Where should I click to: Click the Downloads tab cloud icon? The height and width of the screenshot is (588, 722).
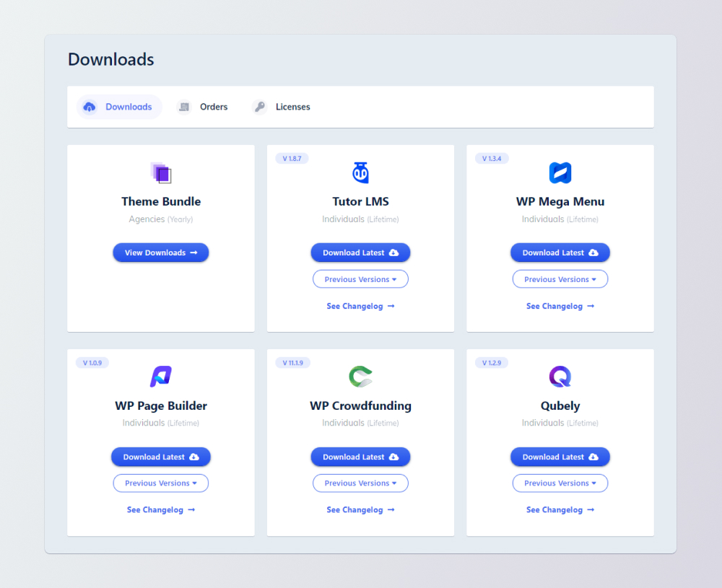pos(90,107)
